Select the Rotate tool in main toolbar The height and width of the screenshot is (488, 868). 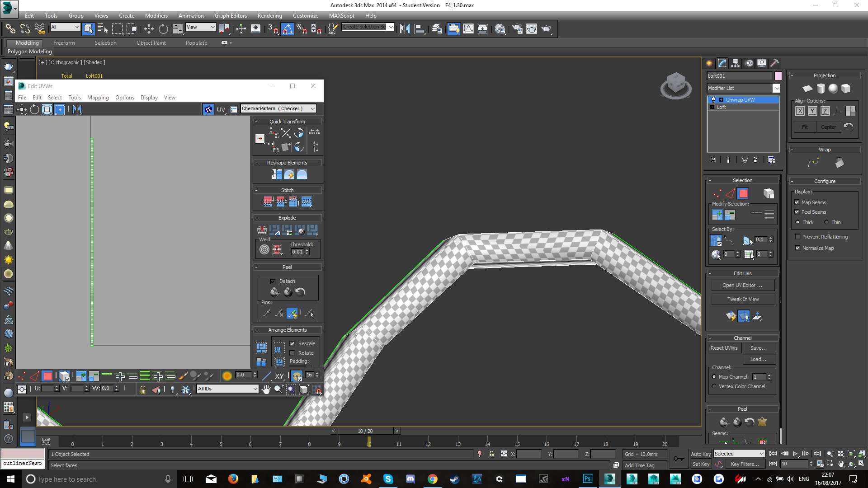click(163, 29)
